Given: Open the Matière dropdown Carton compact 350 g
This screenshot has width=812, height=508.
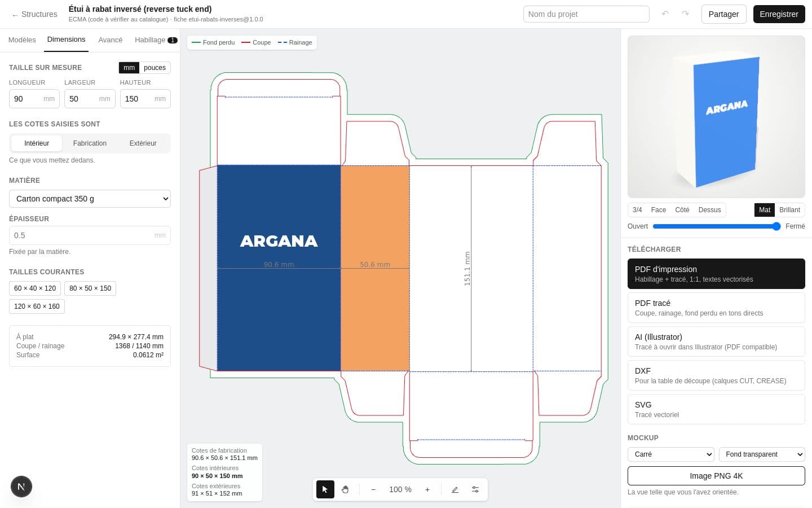Looking at the screenshot, I should (x=90, y=199).
